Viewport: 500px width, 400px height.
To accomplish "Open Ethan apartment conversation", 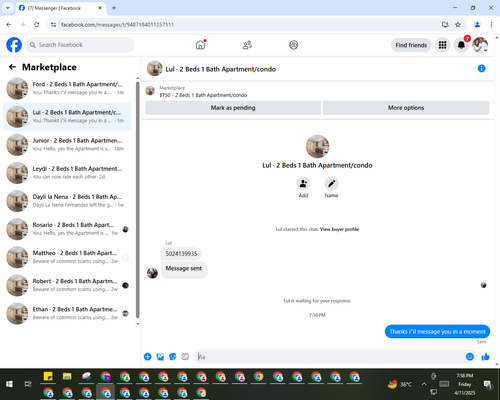I will pyautogui.click(x=68, y=314).
